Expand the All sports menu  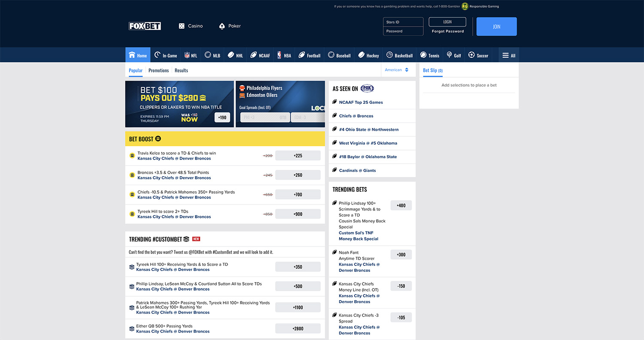point(509,55)
